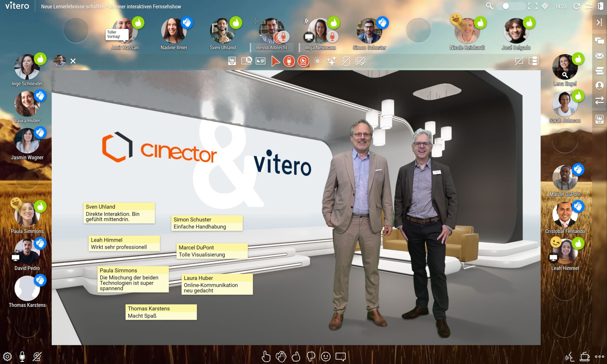
Task: Click the raise hand icon in bottom bar
Action: tap(266, 356)
